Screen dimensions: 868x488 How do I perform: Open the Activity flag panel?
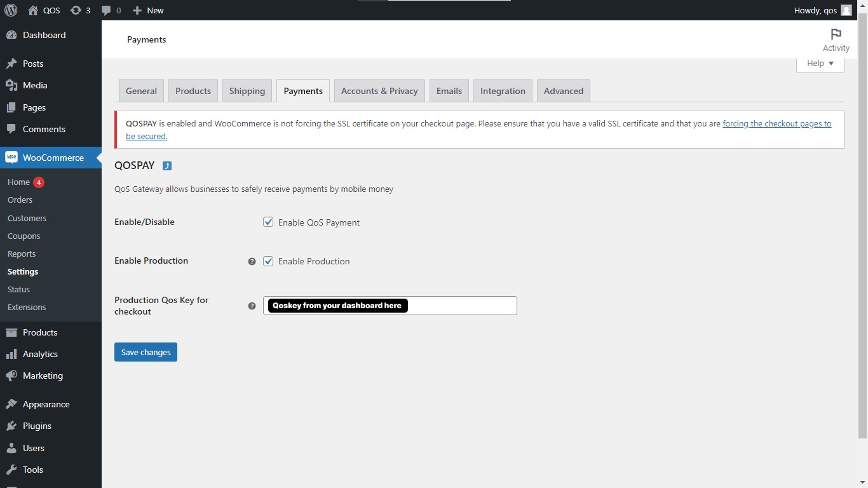click(x=836, y=39)
